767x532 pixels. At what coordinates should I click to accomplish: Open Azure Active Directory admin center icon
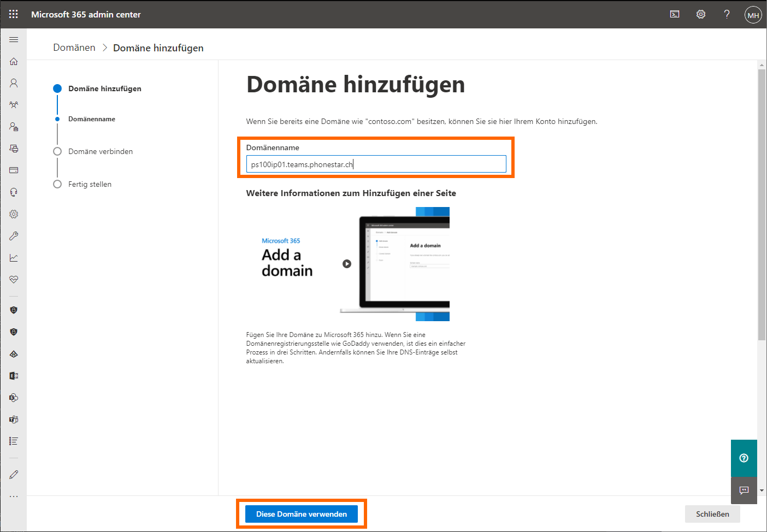[x=14, y=354]
